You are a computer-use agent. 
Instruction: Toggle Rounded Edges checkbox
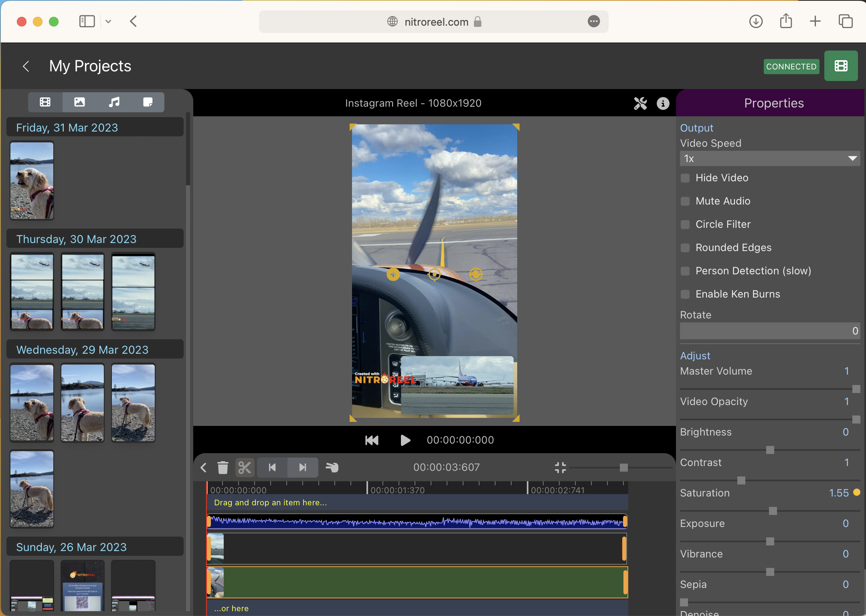[685, 248]
